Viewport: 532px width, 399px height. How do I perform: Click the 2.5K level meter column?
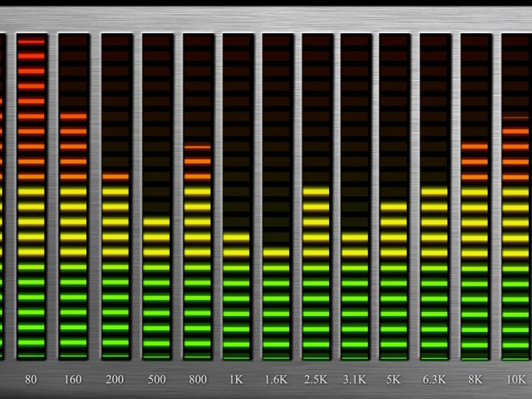pos(316,196)
